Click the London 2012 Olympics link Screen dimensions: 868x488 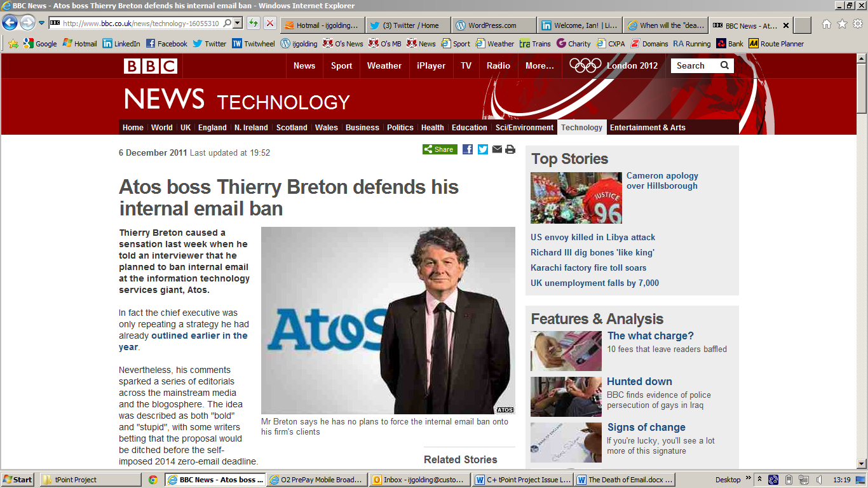[x=614, y=65]
